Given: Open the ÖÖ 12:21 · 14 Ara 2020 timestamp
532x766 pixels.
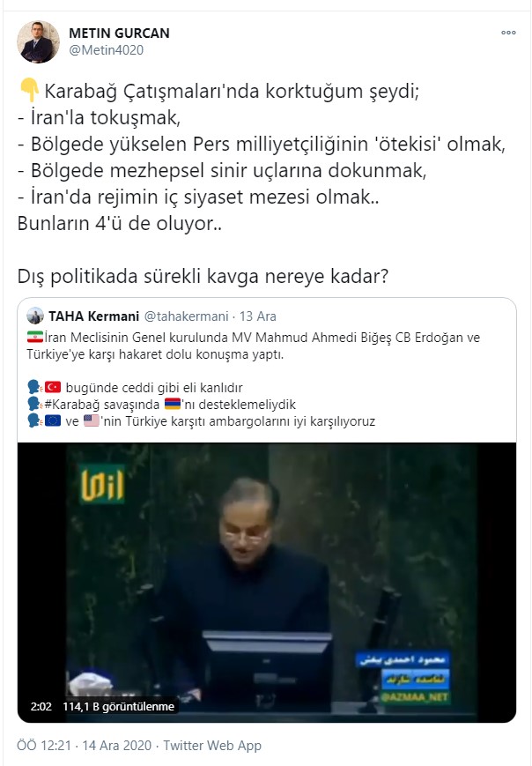Looking at the screenshot, I should tap(85, 746).
